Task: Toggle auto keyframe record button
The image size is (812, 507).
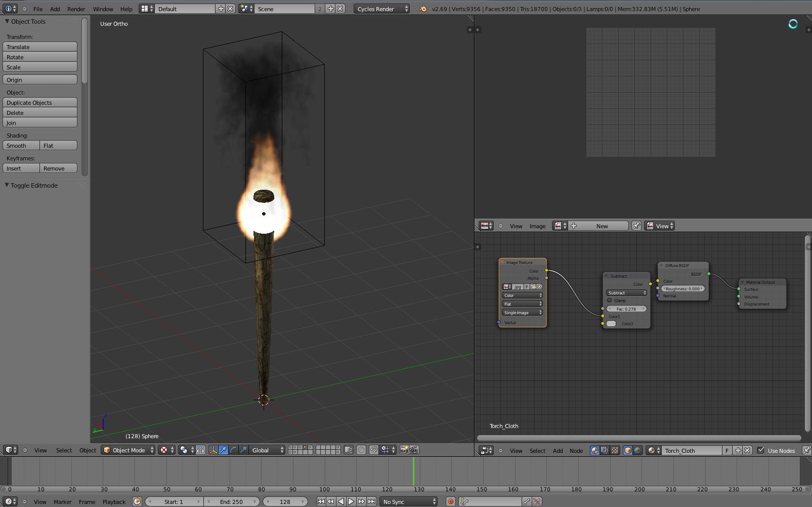Action: click(x=450, y=501)
